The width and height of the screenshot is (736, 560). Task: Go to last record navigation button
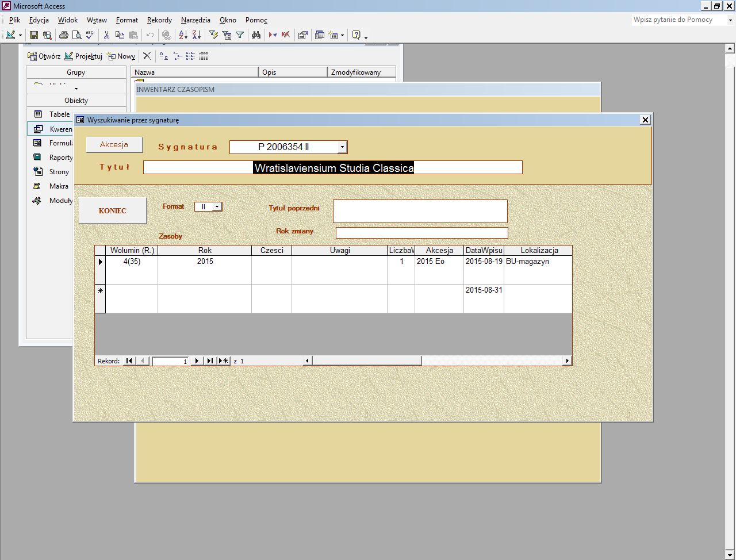tap(210, 360)
